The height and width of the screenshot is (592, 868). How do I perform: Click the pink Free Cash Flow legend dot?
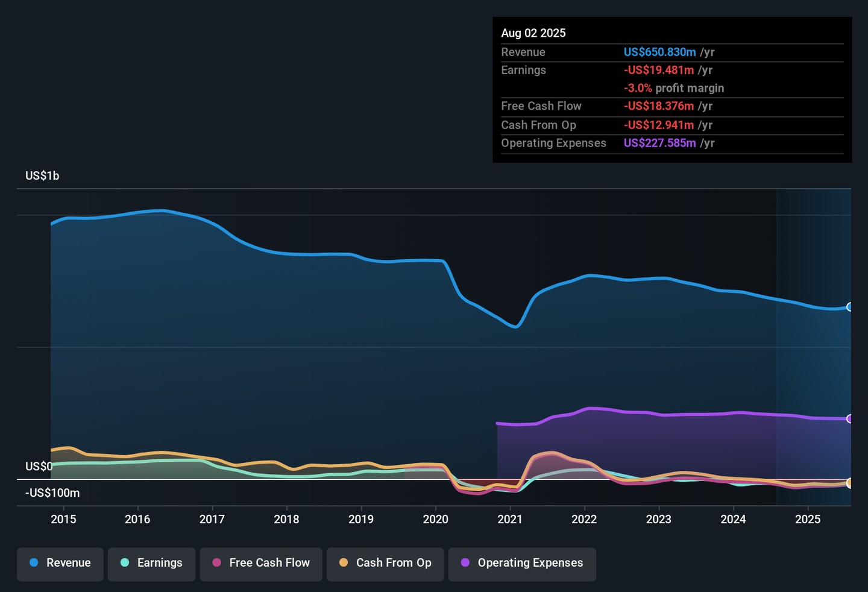point(217,563)
